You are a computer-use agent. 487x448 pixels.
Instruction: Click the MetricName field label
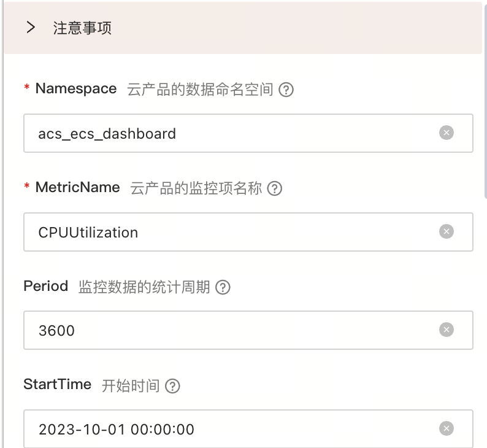point(77,187)
